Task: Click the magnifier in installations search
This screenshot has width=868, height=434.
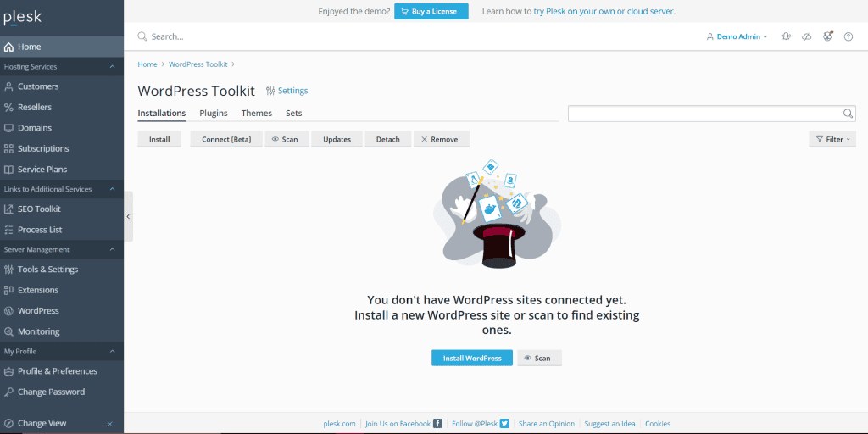Action: point(848,114)
